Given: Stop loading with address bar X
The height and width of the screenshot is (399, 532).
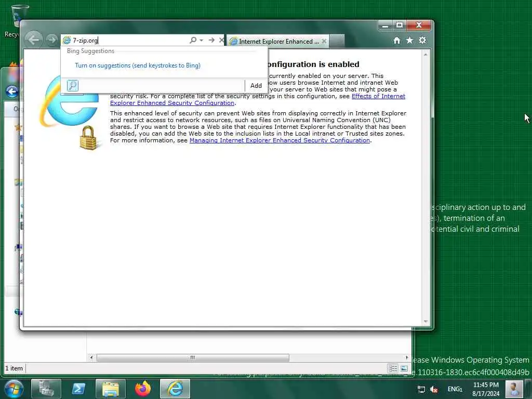Looking at the screenshot, I should click(221, 40).
